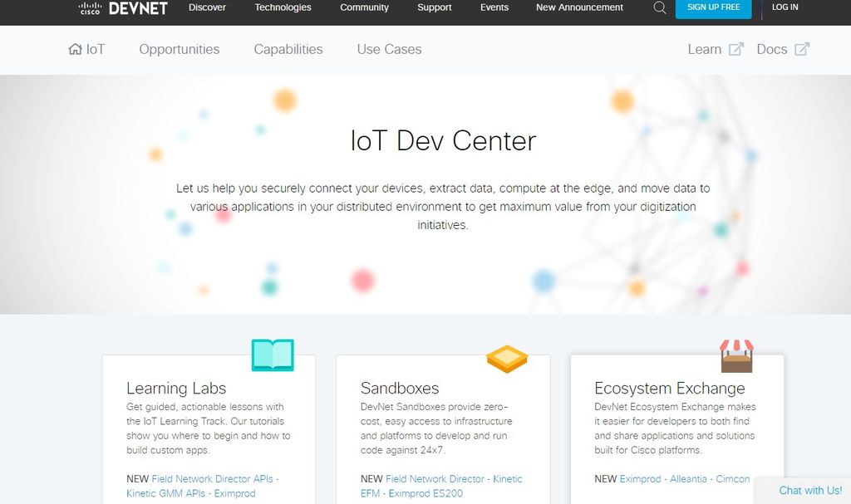Image resolution: width=851 pixels, height=504 pixels.
Task: Click the Ecosystem Exchange storefront icon
Action: (x=736, y=355)
